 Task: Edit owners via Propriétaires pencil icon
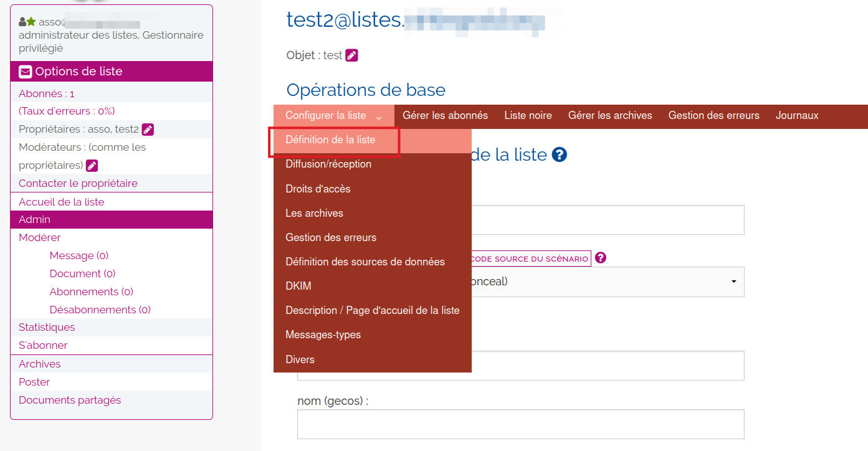tap(148, 130)
